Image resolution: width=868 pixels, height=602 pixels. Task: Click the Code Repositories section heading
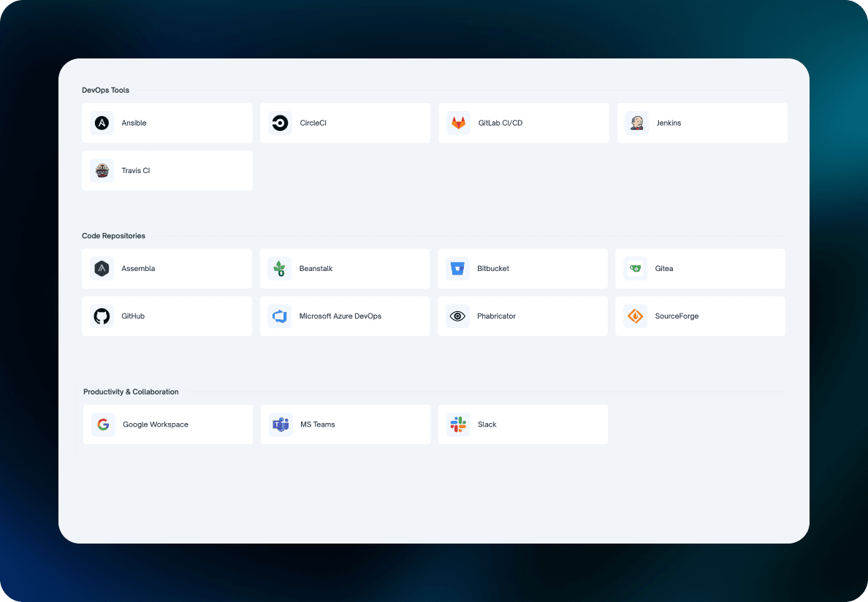pyautogui.click(x=113, y=236)
